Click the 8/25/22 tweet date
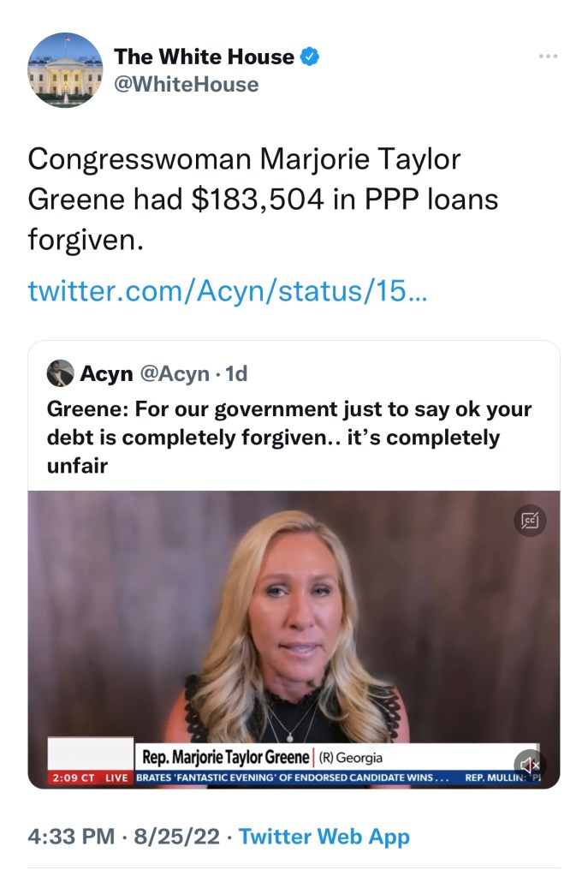Image resolution: width=588 pixels, height=876 pixels. [176, 837]
